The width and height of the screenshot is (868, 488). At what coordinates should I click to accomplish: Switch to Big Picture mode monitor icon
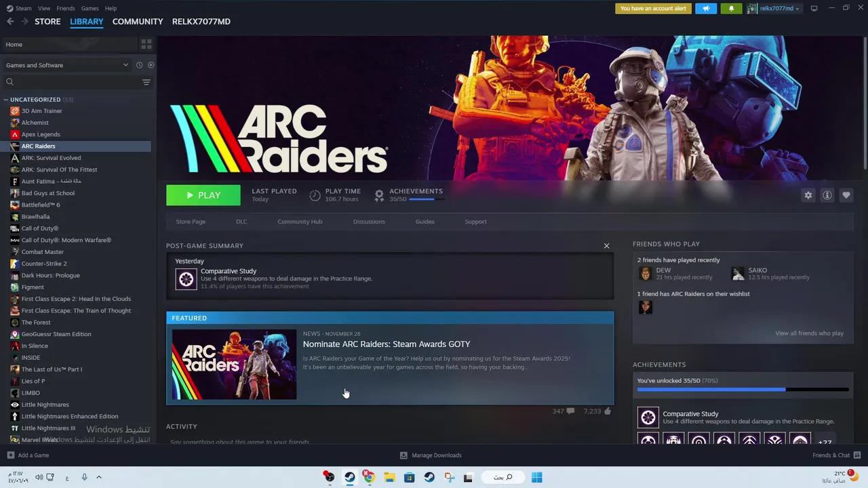click(814, 9)
